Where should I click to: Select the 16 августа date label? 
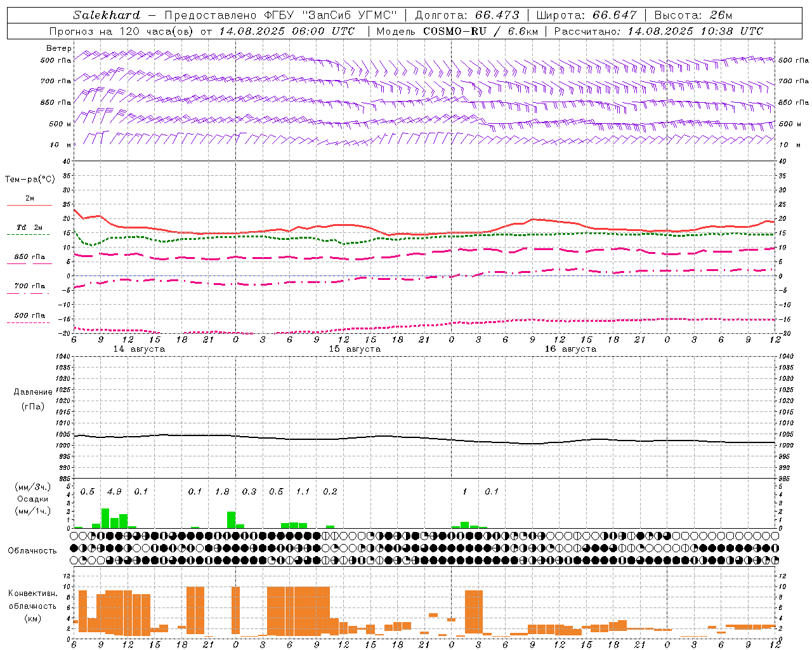570,349
